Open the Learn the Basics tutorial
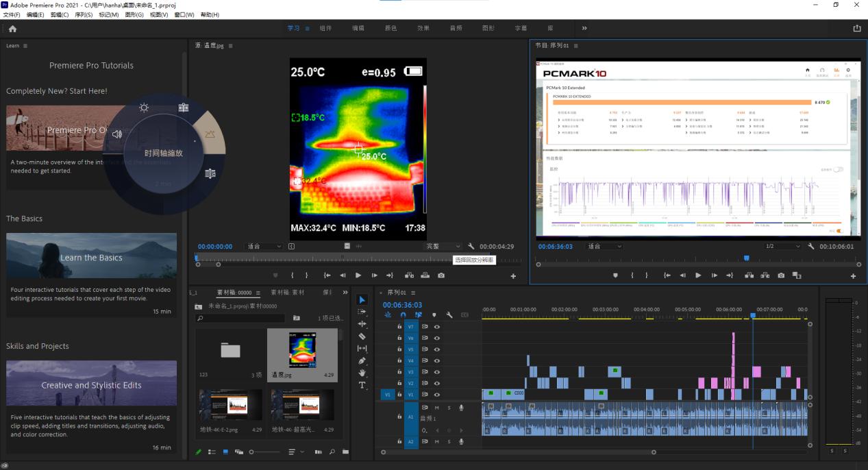Image resolution: width=868 pixels, height=470 pixels. [91, 256]
